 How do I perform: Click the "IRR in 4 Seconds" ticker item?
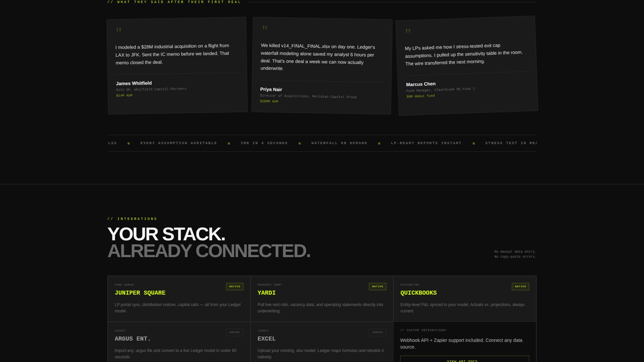[x=264, y=143]
